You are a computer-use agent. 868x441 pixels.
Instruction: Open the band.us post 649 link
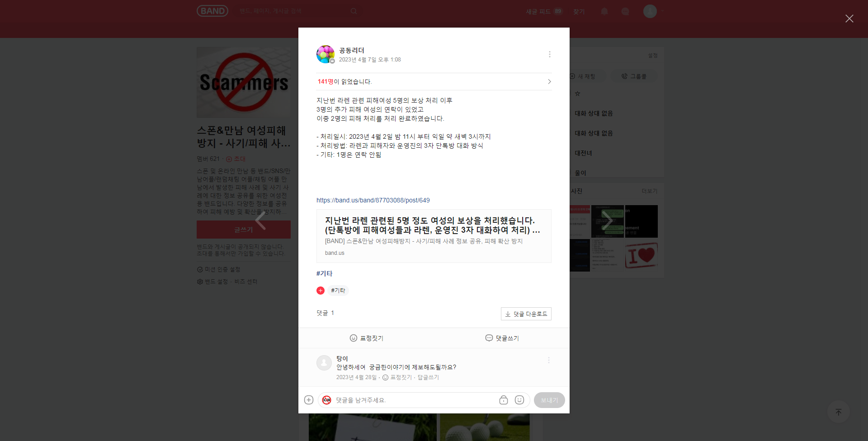coord(373,200)
